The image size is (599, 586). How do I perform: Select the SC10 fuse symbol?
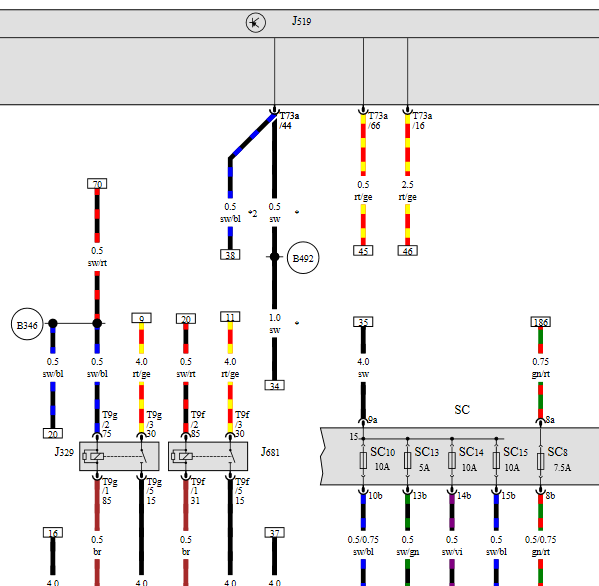(x=363, y=461)
